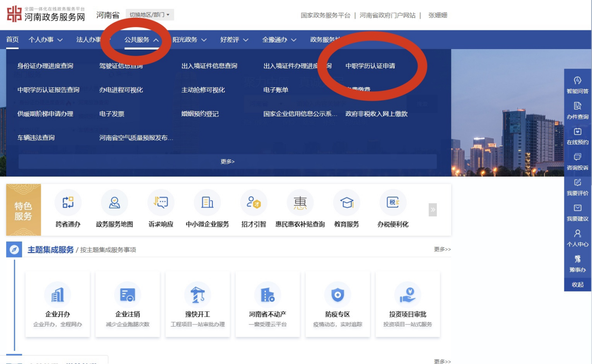592x364 pixels.
Task: Open the 好差评 dropdown menu
Action: coord(234,40)
